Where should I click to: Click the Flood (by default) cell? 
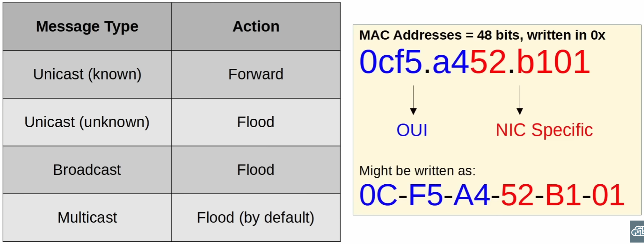click(256, 218)
